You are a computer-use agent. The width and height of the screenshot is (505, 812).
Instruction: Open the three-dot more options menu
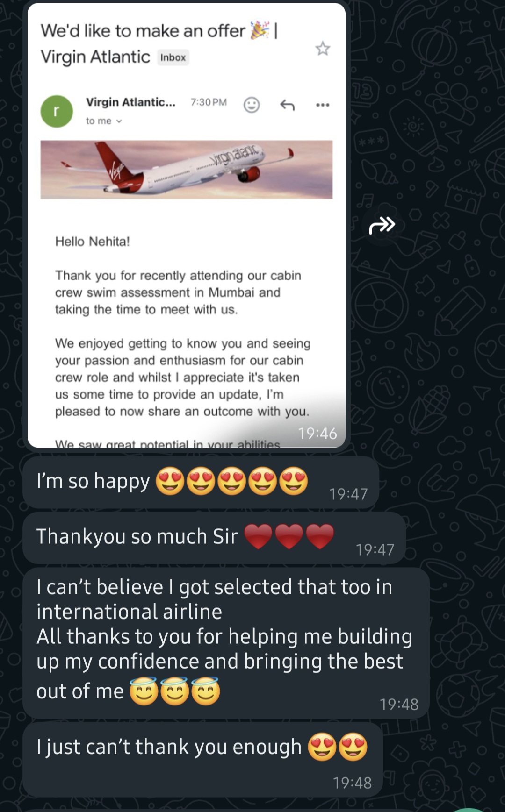(323, 105)
